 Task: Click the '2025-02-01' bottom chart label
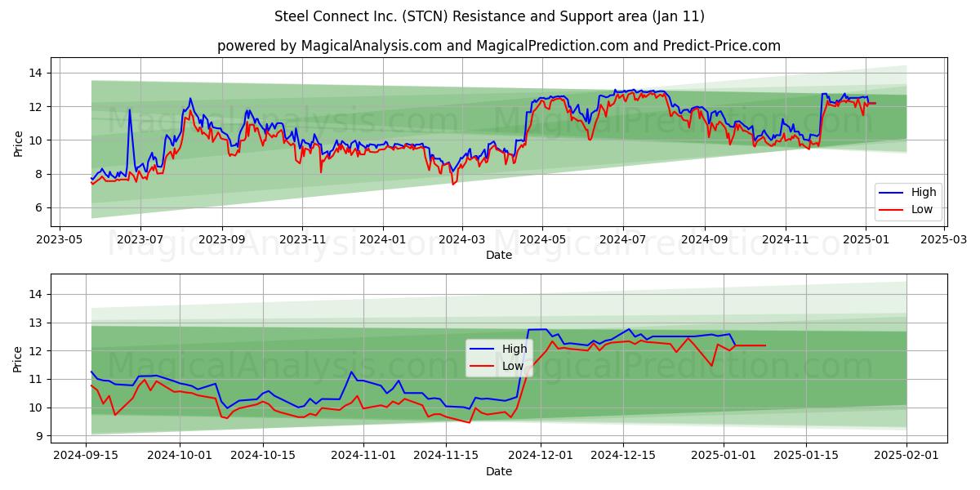906,457
